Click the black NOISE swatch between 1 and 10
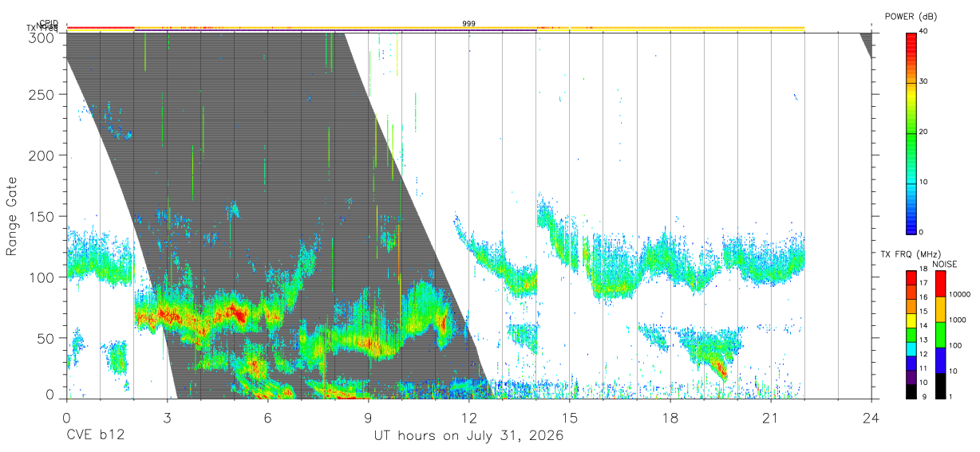This screenshot has width=980, height=452. [x=941, y=386]
